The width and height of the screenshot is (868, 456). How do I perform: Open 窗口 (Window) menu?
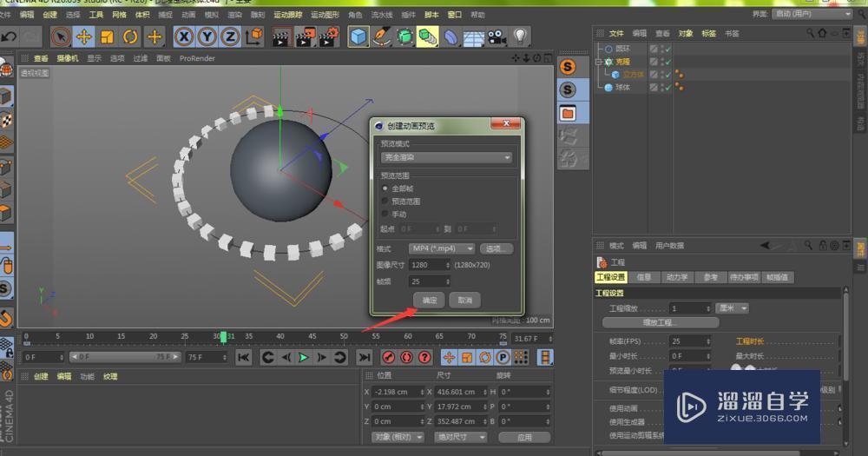455,15
